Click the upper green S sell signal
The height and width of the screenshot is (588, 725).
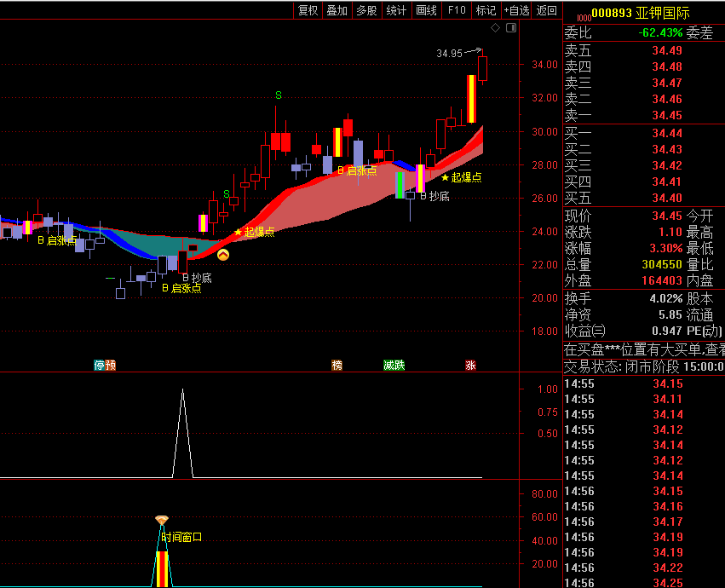pos(279,95)
